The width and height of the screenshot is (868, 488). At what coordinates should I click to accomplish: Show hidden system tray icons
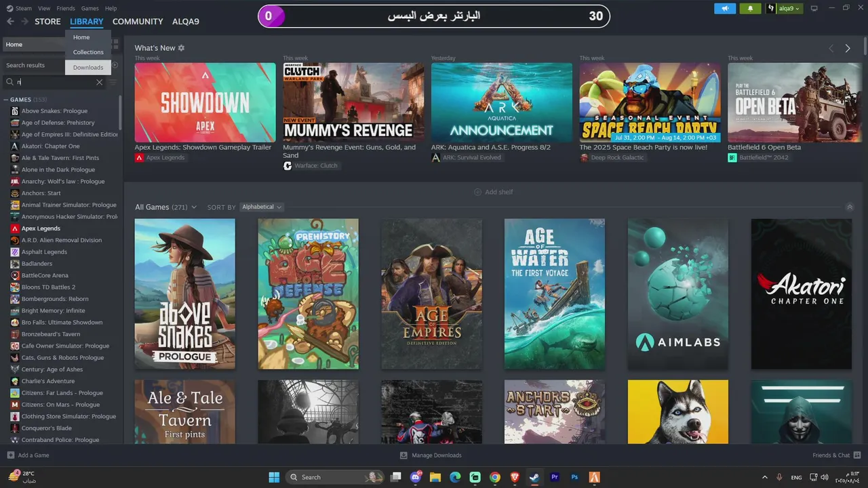pos(765,477)
